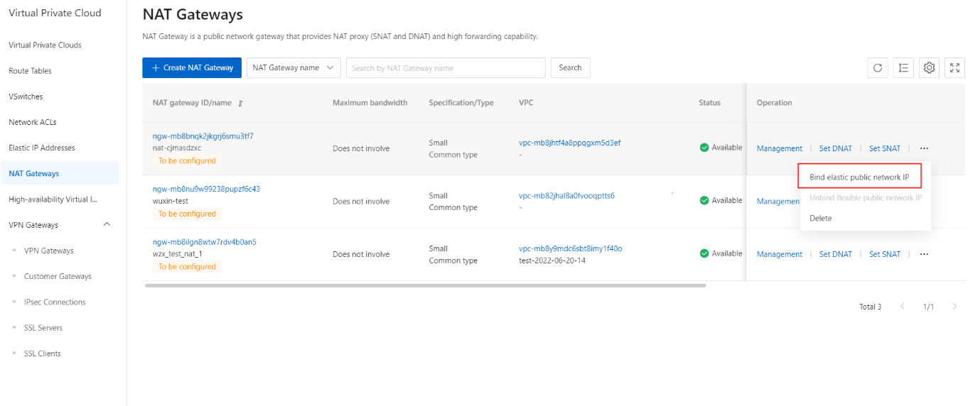The width and height of the screenshot is (980, 406).
Task: Click the refresh table icon
Action: tap(878, 68)
